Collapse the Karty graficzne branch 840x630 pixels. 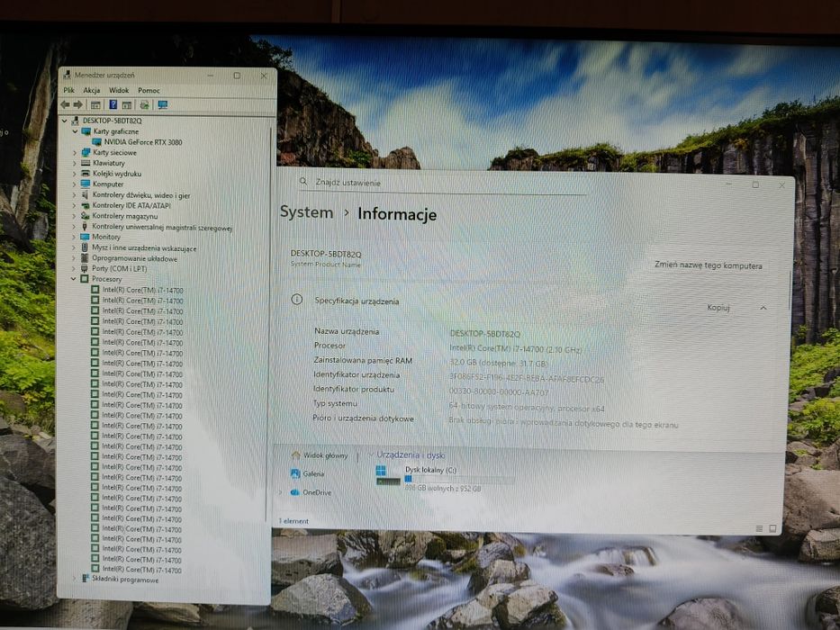pos(75,131)
